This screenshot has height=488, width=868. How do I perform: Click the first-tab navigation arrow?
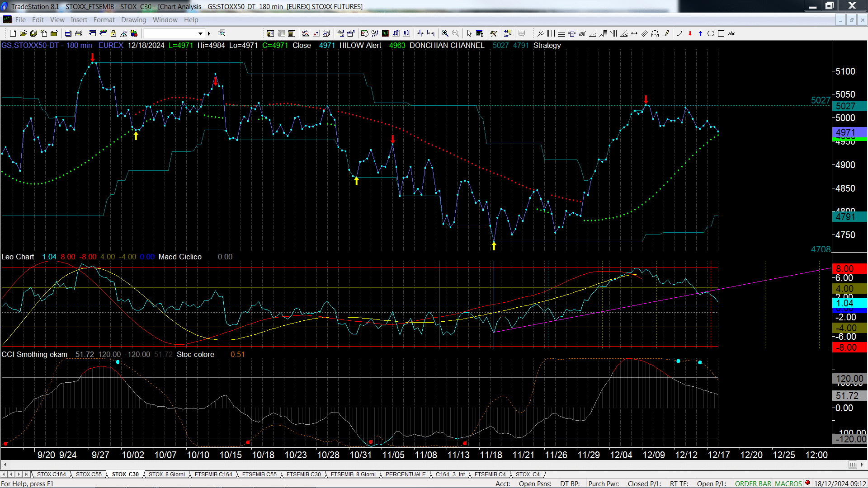coord(4,474)
